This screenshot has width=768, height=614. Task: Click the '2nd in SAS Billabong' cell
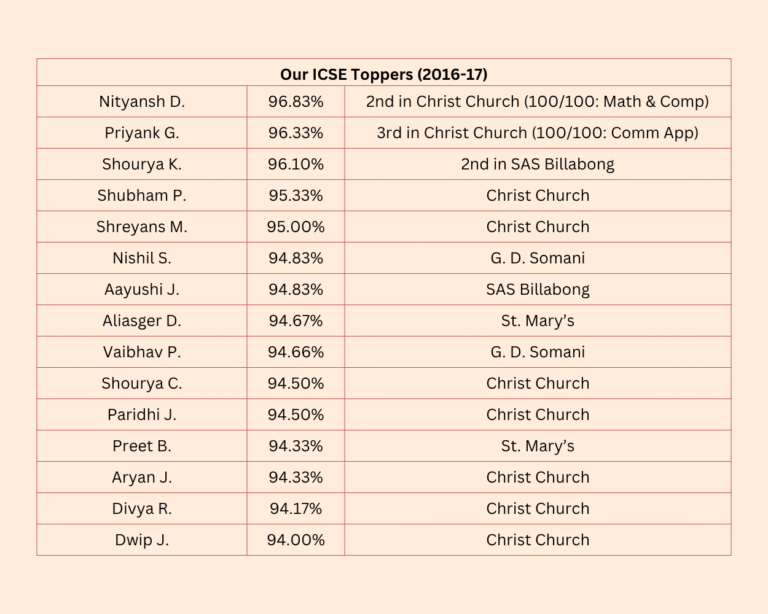(537, 164)
